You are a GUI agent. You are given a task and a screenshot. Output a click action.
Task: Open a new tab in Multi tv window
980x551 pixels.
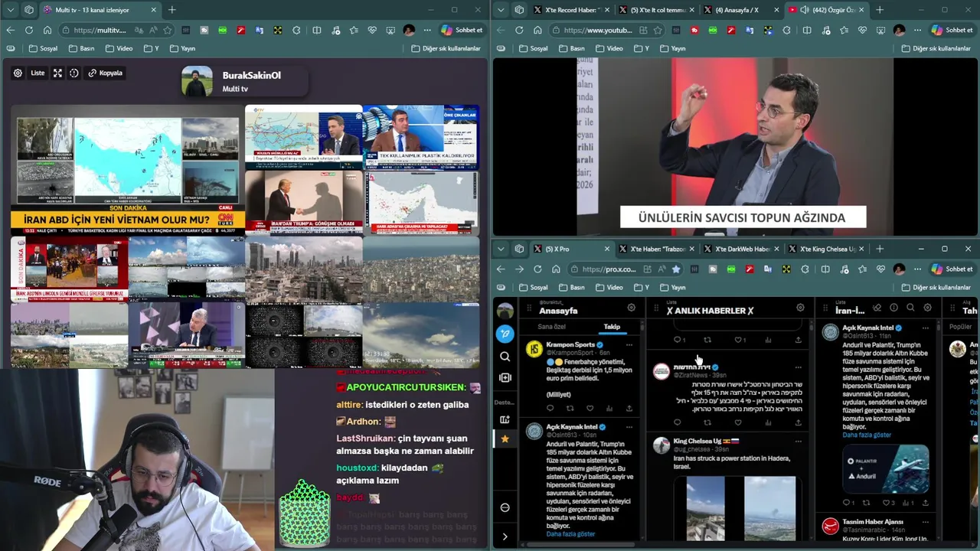pos(172,10)
